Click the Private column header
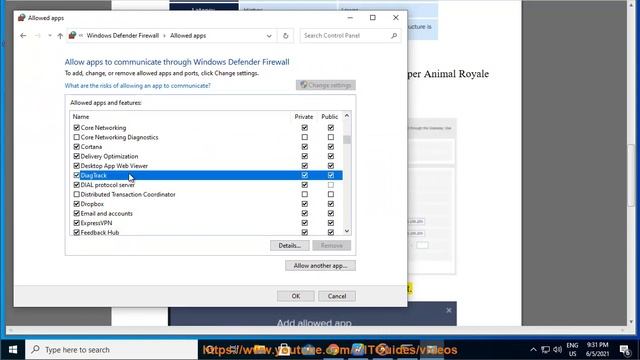The image size is (640, 360). (304, 117)
